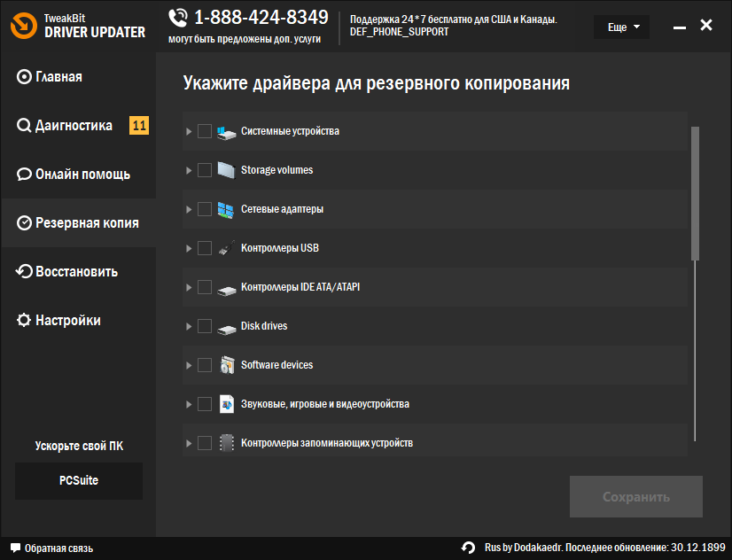Go to the Главная section

[78, 76]
